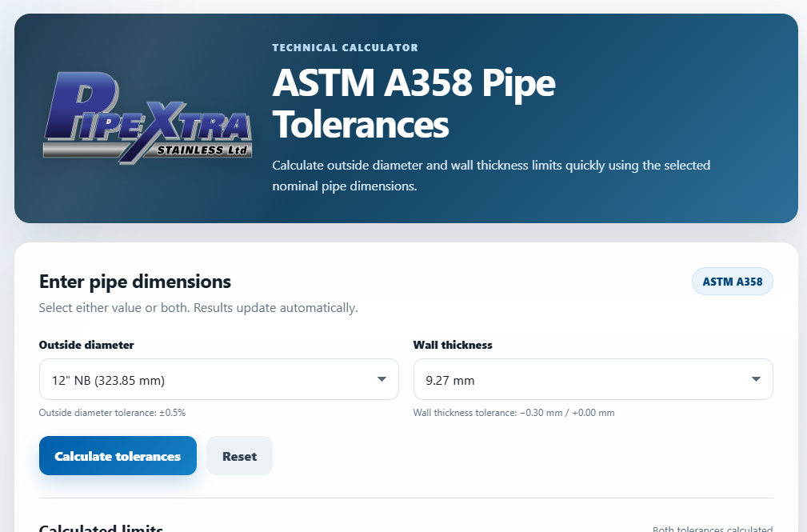The image size is (807, 532).
Task: Click the banner description about calculating limits
Action: (x=491, y=176)
